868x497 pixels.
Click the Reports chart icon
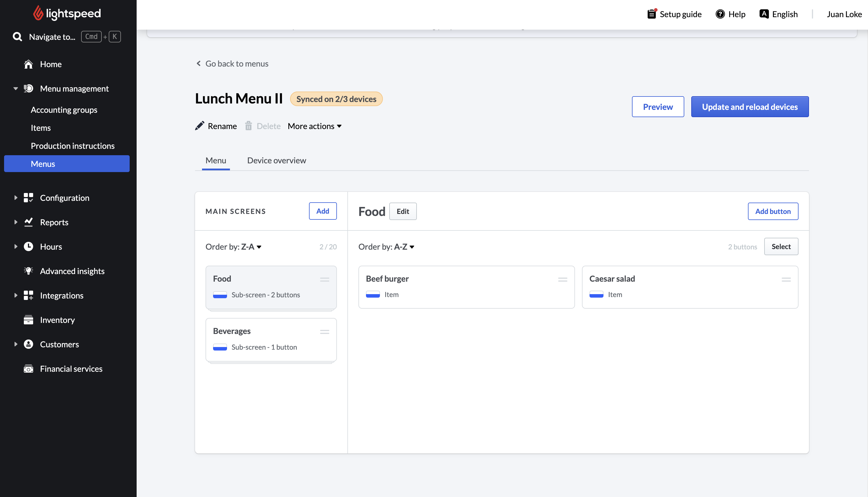28,222
